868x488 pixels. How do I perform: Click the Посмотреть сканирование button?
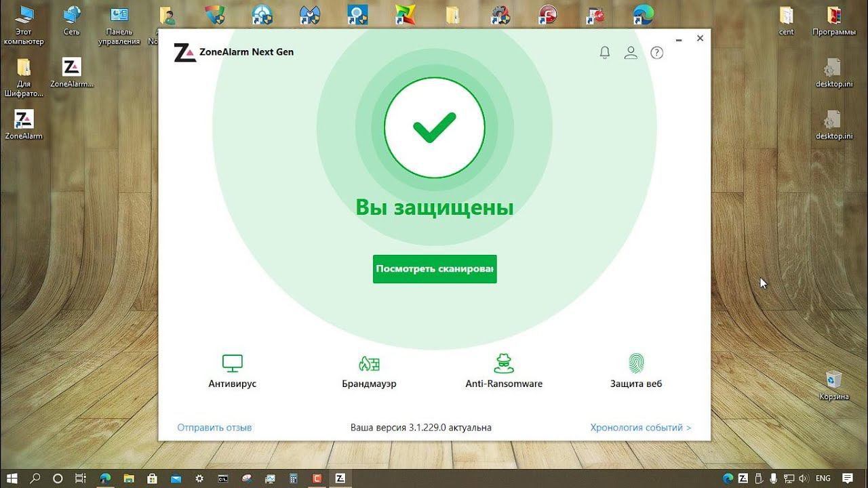tap(435, 269)
